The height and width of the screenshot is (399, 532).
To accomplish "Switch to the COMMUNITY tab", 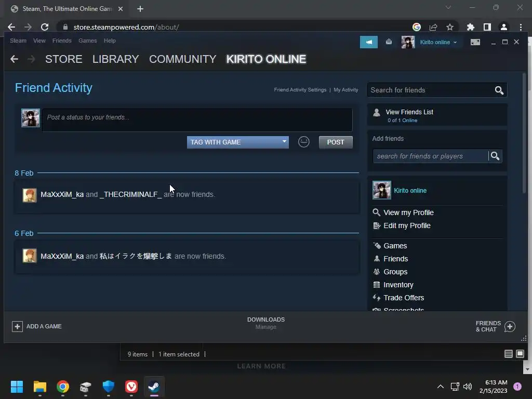I will coord(182,59).
